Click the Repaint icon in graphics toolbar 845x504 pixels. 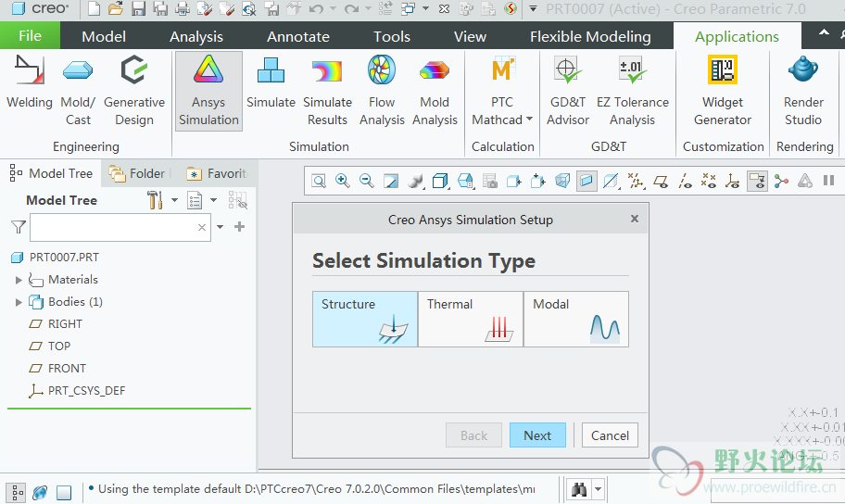click(391, 181)
